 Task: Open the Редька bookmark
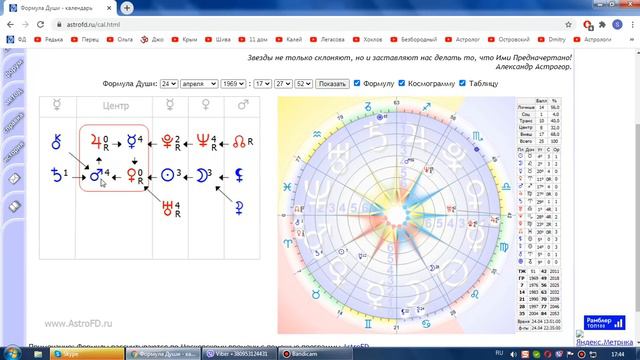pyautogui.click(x=49, y=40)
